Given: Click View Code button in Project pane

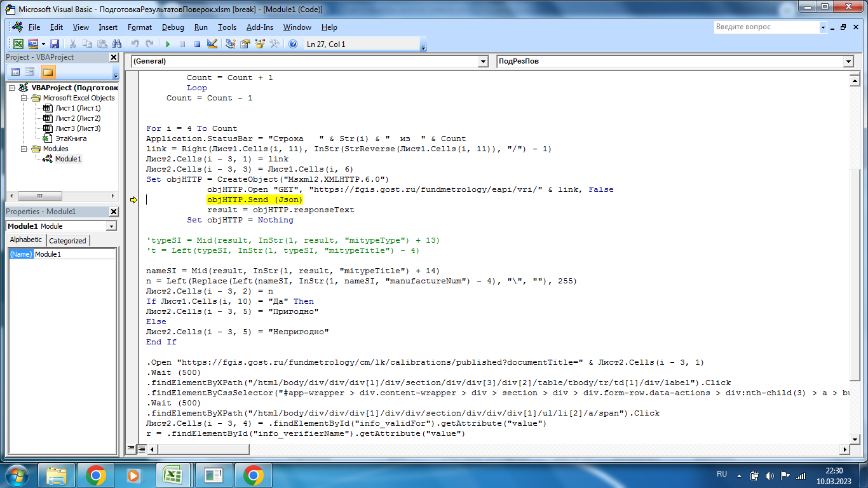Looking at the screenshot, I should 15,72.
